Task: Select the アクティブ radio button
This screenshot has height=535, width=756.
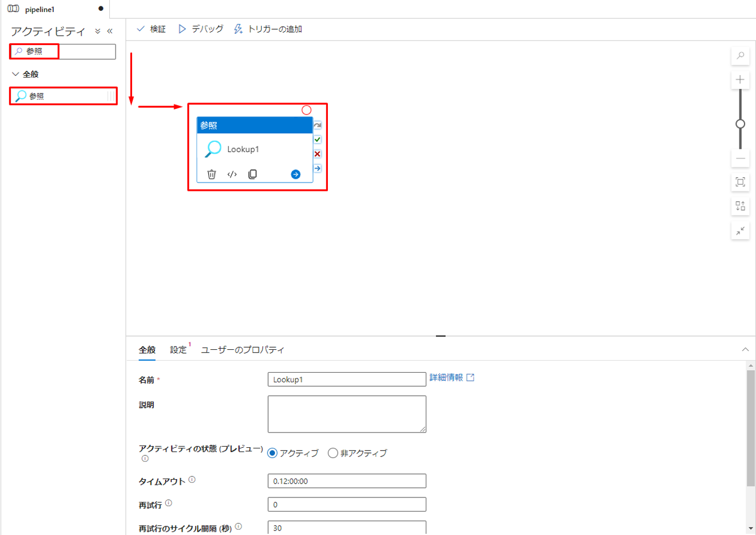Action: [x=273, y=453]
